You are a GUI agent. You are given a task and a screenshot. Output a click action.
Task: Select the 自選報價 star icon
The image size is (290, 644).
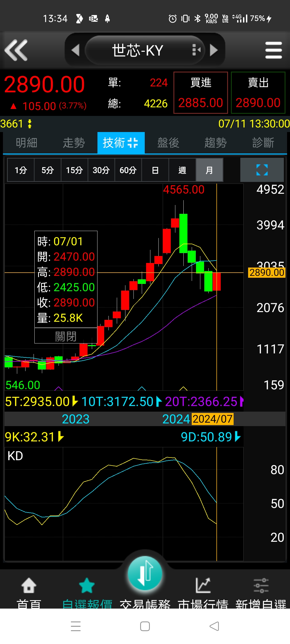87,586
